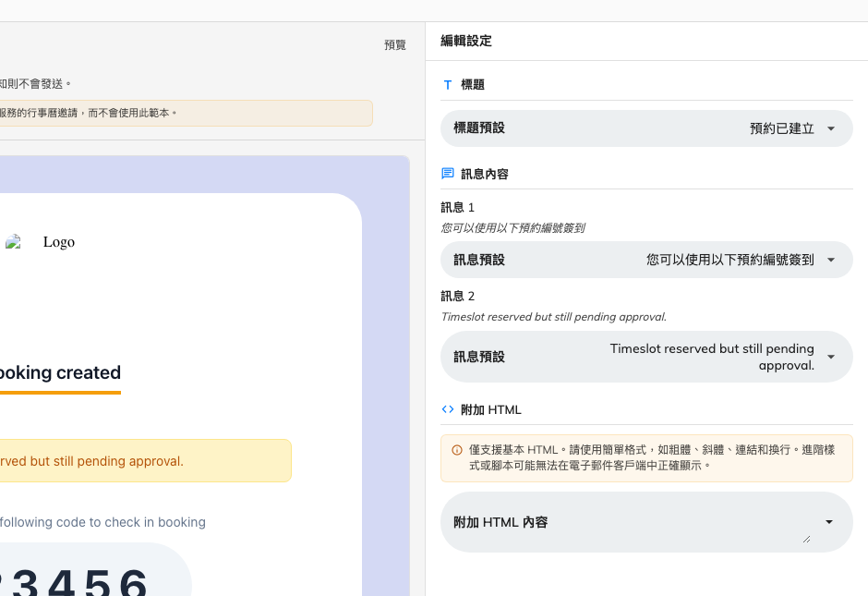Click the 訊息 1 label
868x596 pixels.
[457, 208]
